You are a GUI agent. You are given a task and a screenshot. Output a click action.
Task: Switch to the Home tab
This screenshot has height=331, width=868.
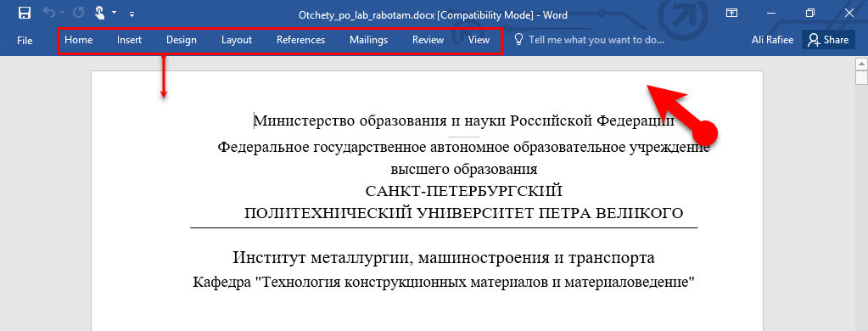[79, 40]
